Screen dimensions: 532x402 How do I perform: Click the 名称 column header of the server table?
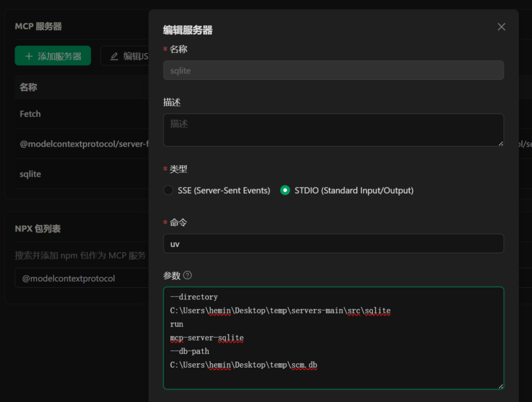click(x=28, y=87)
